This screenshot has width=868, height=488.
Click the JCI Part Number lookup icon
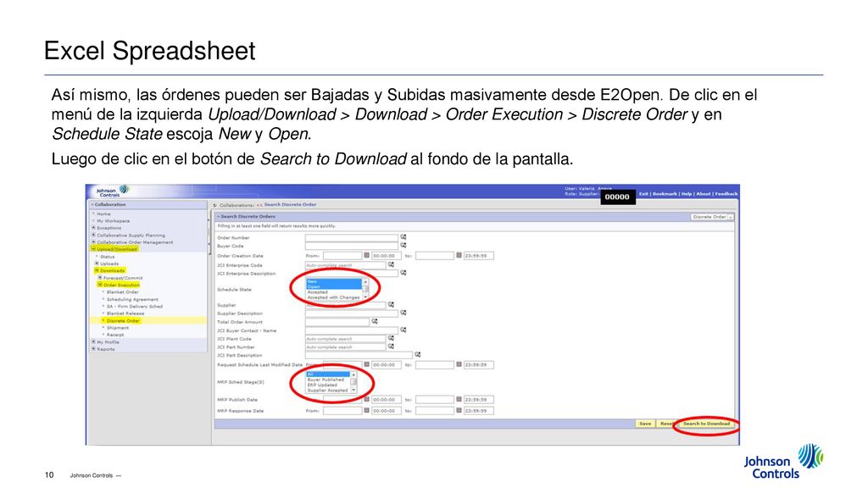391,346
